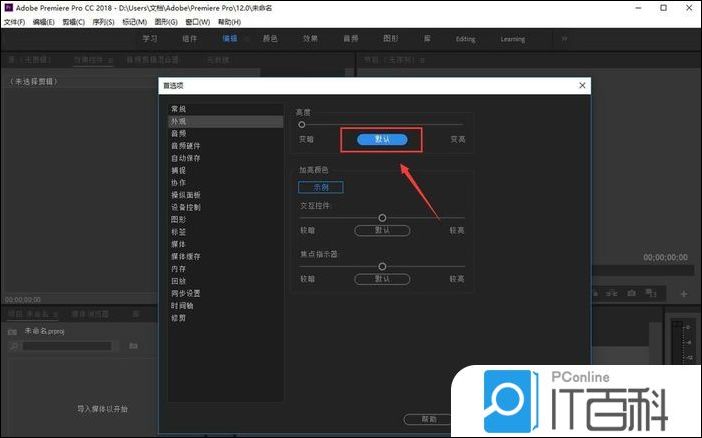Open the 媒体浏览器 panel tab

[90, 314]
